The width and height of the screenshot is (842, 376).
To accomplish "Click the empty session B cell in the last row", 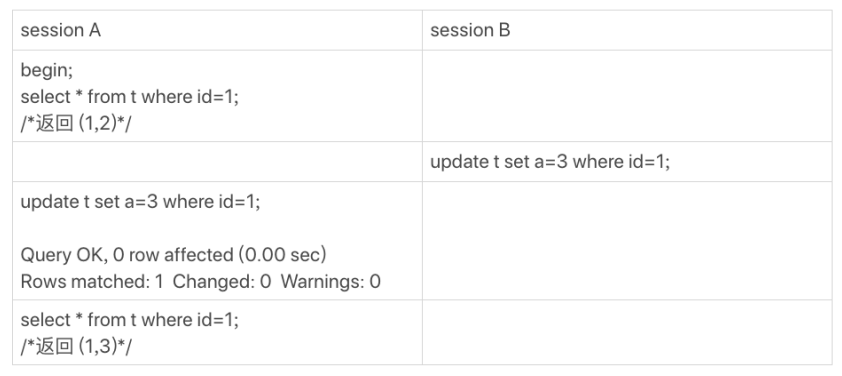I will pyautogui.click(x=627, y=332).
